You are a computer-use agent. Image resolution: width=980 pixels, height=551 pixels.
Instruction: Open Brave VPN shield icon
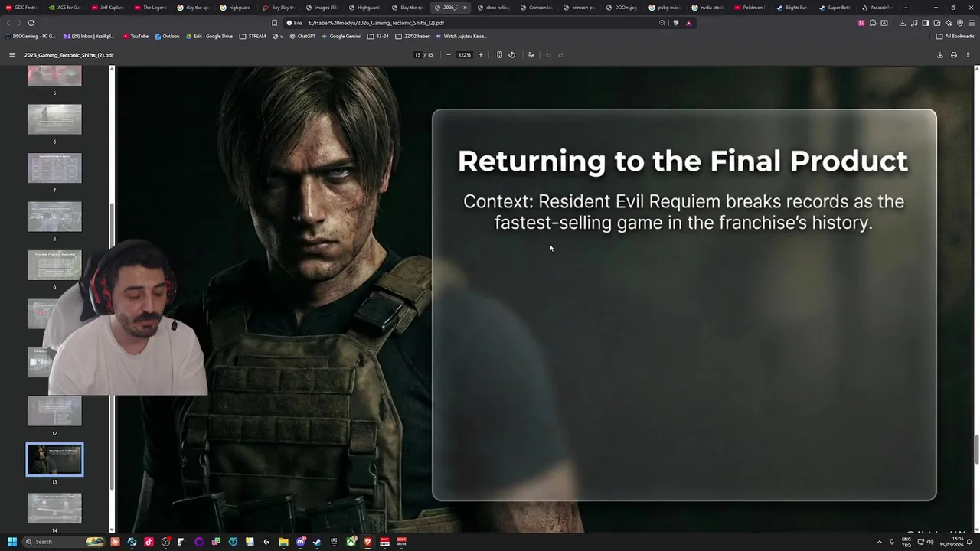[x=960, y=23]
